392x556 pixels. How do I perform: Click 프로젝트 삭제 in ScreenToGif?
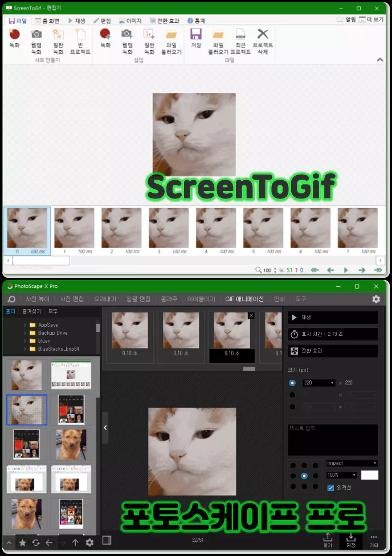point(263,41)
